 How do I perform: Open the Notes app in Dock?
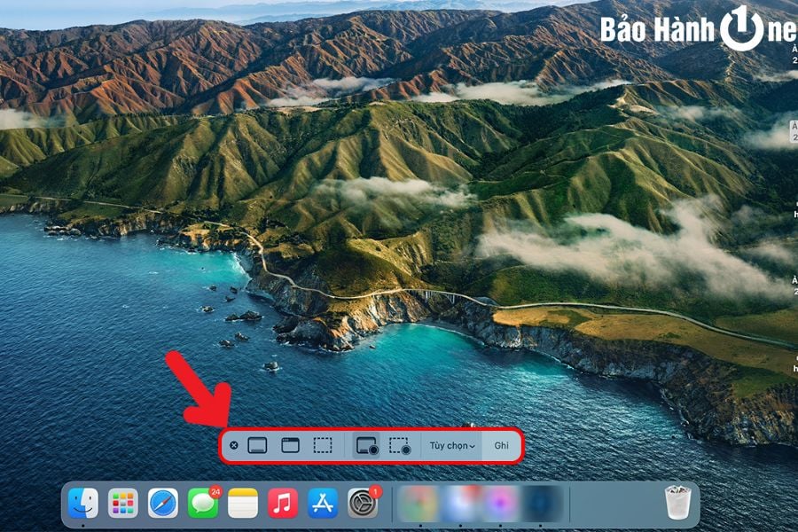point(243,504)
